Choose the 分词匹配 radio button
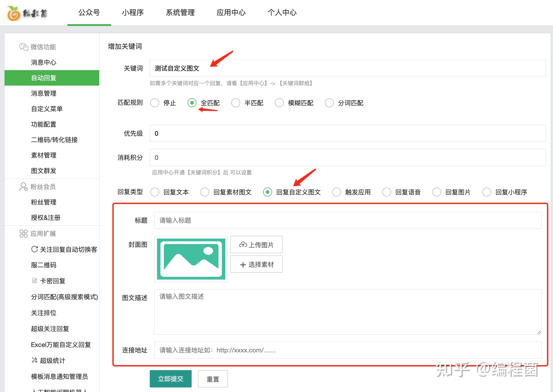Viewport: 553px width, 392px height. pos(329,103)
